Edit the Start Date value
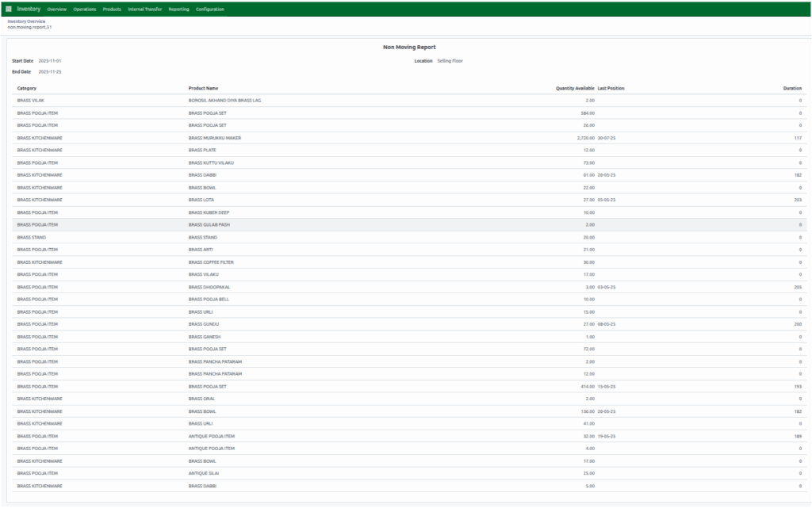The image size is (812, 508). [50, 59]
